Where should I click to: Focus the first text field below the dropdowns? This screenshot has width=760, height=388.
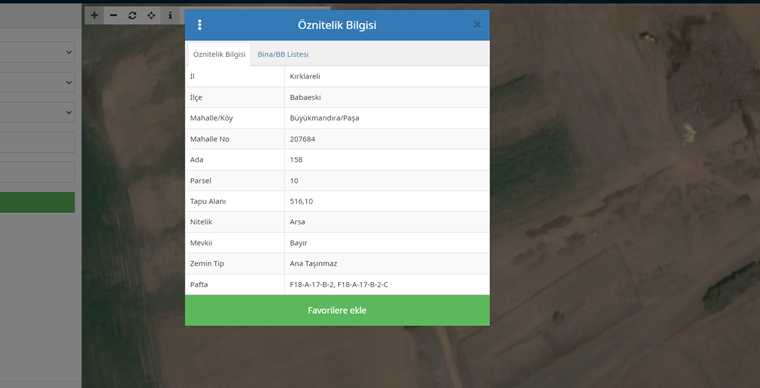(37, 142)
